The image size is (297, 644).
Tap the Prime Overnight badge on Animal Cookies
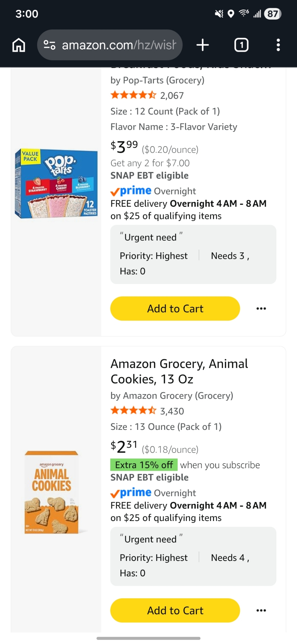tap(153, 493)
